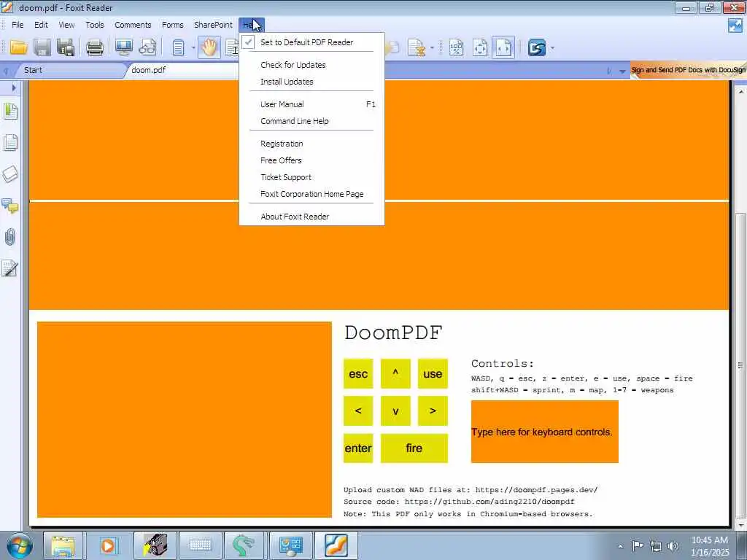Toggle Set to Default PDF Reader
Viewport: 747px width, 560px height.
click(x=311, y=42)
